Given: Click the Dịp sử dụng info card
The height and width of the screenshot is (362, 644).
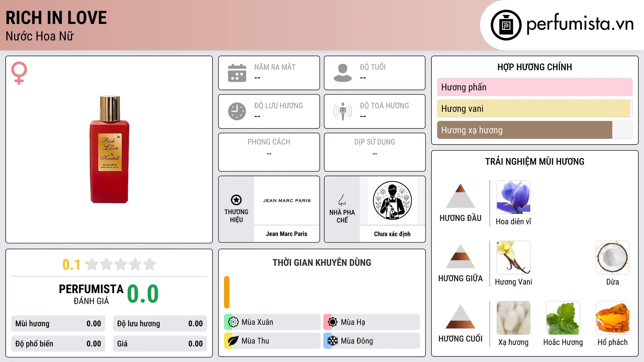Looking at the screenshot, I should click(375, 152).
